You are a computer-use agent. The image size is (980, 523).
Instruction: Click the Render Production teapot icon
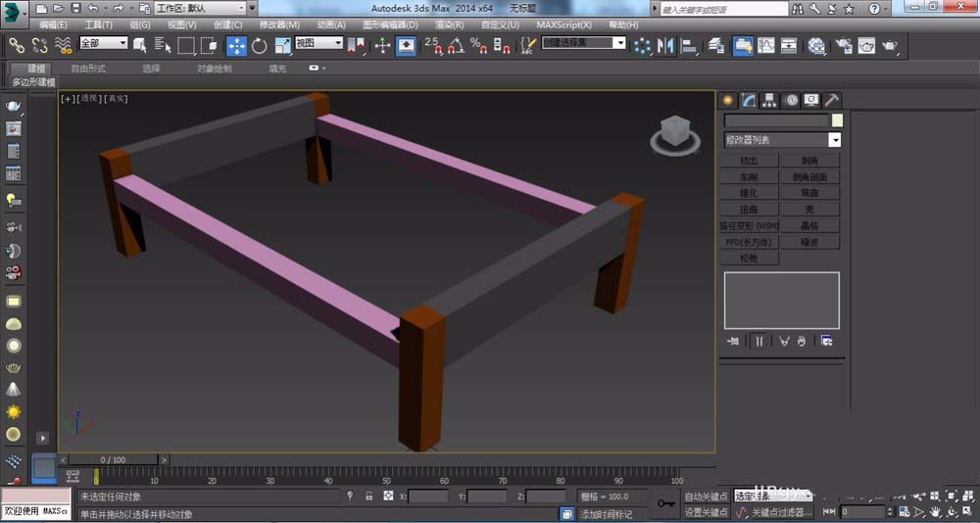coord(890,46)
